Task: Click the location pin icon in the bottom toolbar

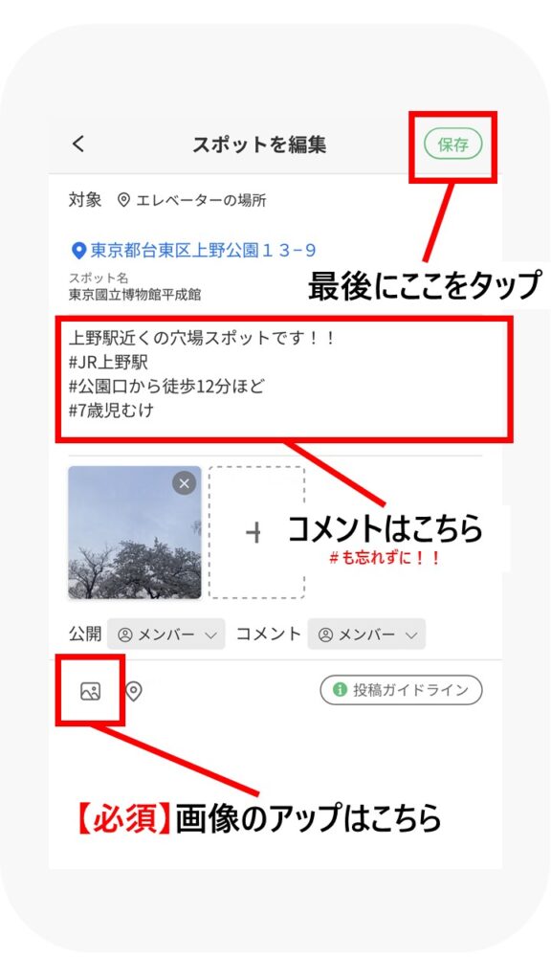Action: [x=134, y=691]
